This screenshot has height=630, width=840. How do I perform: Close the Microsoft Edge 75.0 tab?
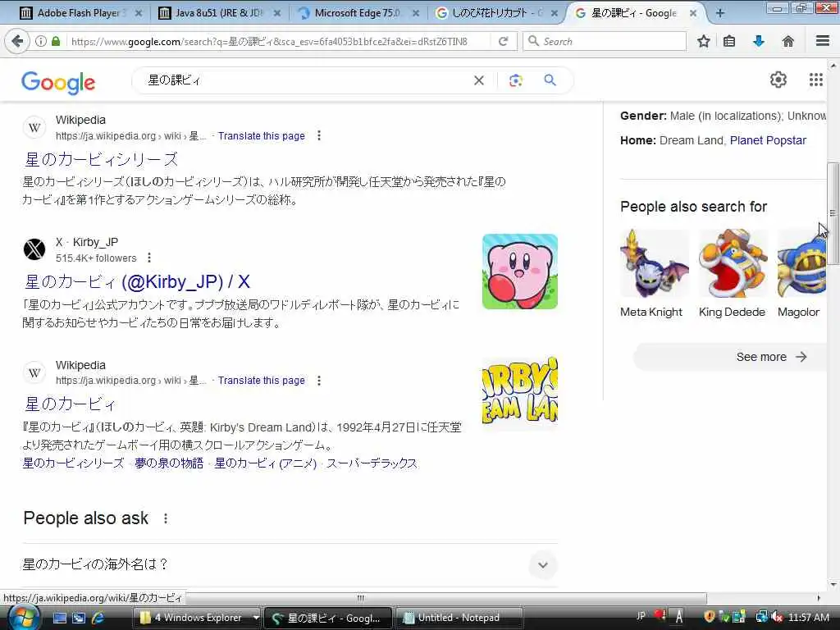416,13
